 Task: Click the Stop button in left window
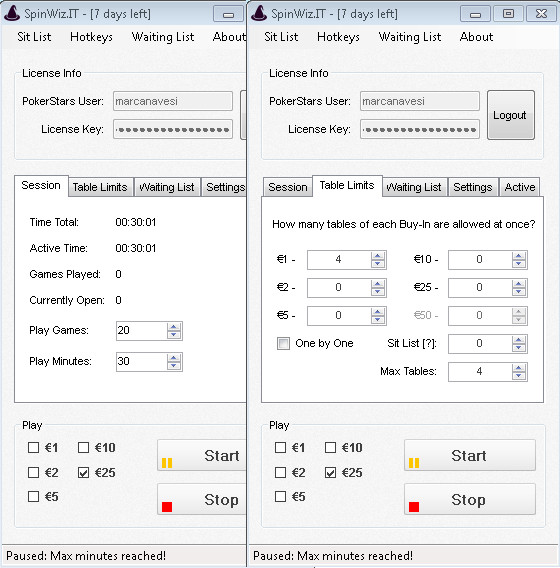(202, 499)
